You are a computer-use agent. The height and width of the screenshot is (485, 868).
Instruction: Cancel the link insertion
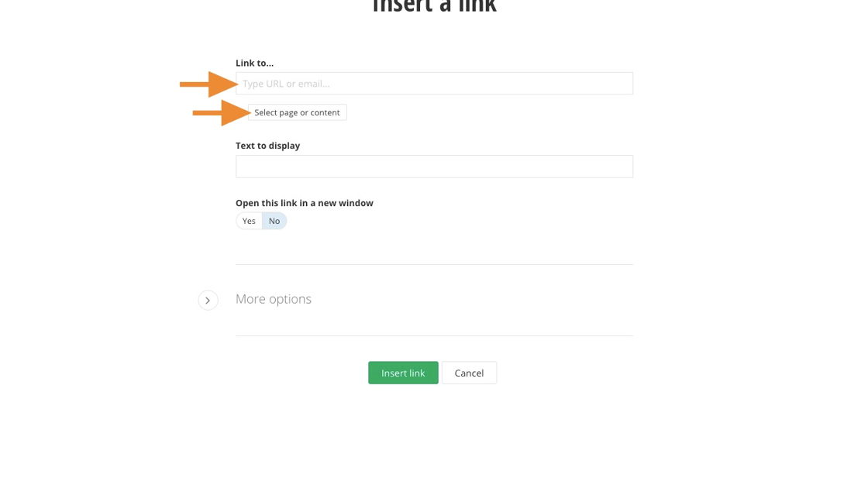(x=469, y=373)
